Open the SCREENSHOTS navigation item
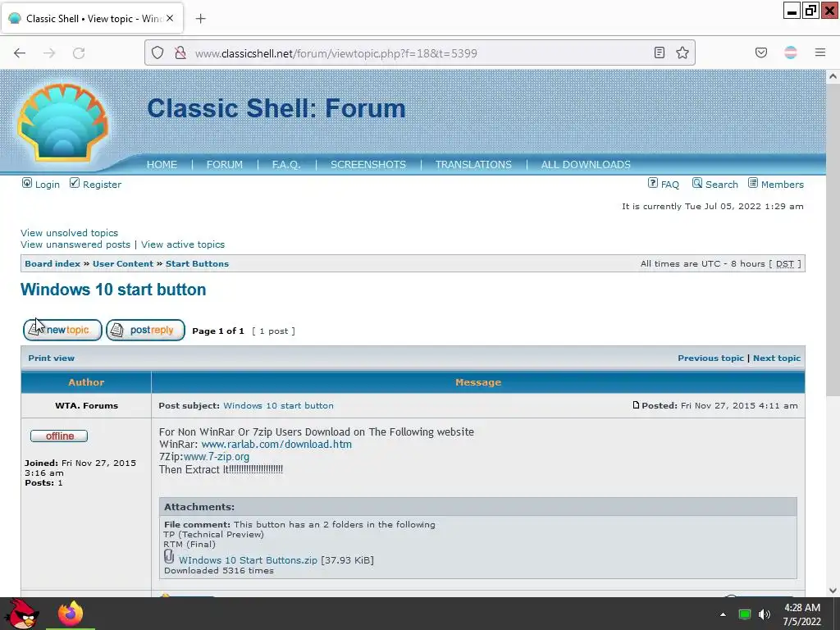This screenshot has height=630, width=840. click(x=368, y=164)
